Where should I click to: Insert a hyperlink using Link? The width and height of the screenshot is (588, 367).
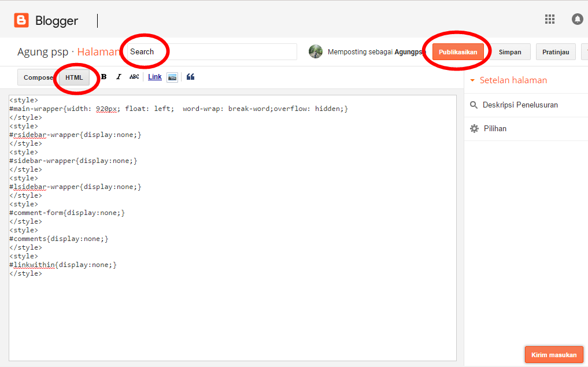coord(155,77)
